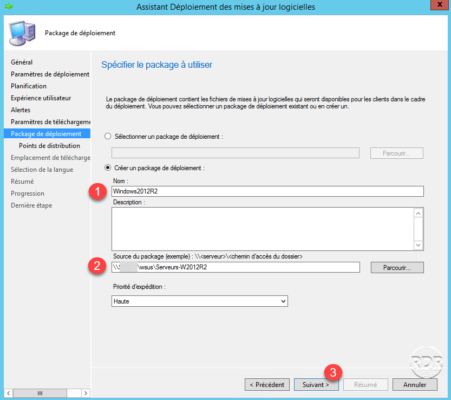This screenshot has height=400, width=451.
Task: Browse for the package source folder
Action: [397, 267]
